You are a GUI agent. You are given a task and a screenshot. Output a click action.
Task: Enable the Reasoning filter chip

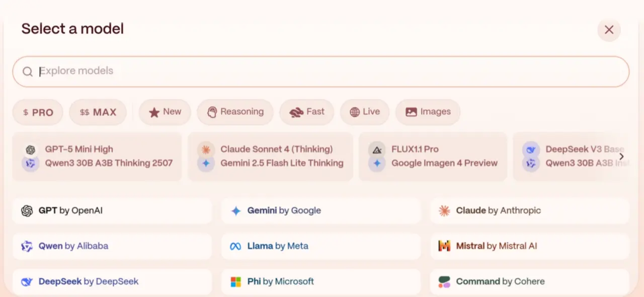click(235, 112)
